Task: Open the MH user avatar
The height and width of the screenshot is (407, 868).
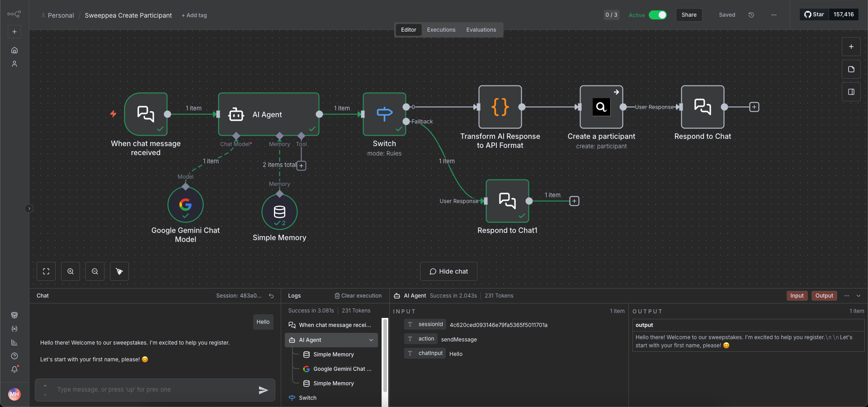Action: click(x=14, y=394)
